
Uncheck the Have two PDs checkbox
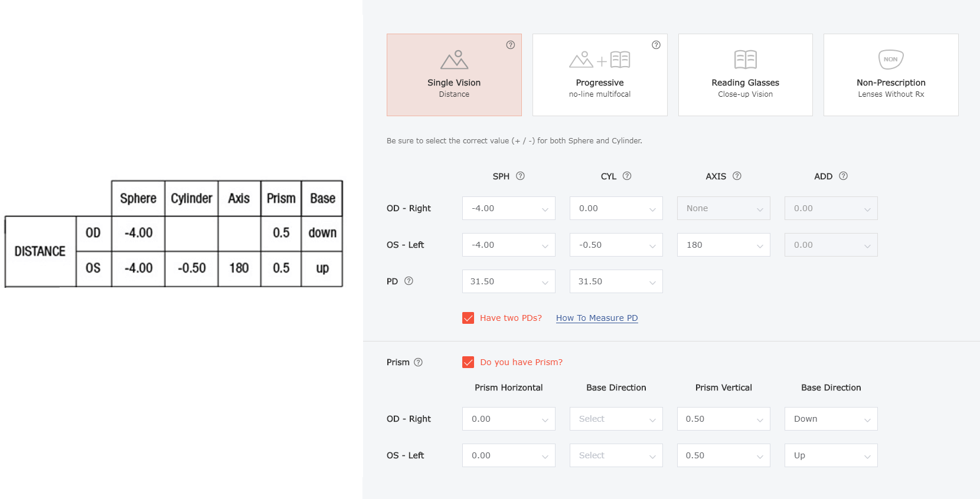tap(468, 318)
